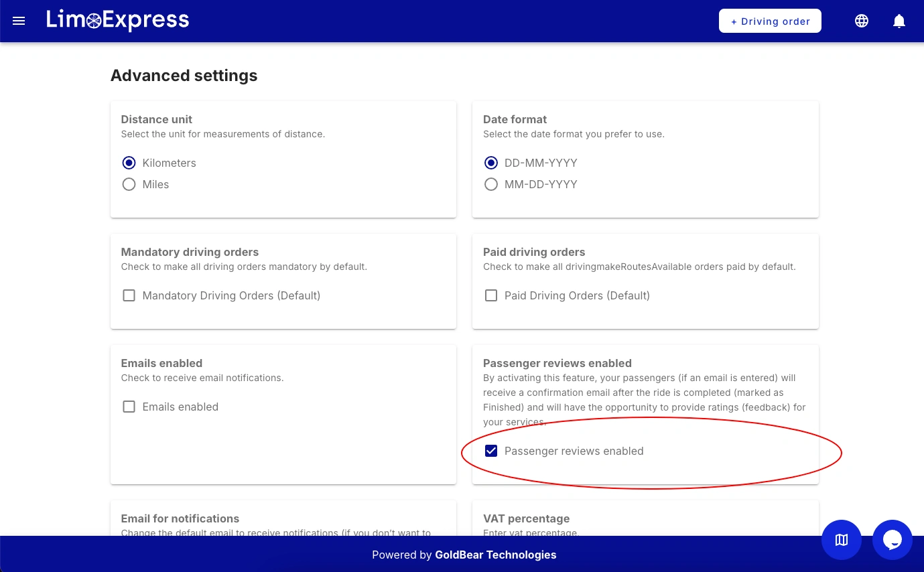Click the Advanced settings heading
Screen dimensions: 924x572
pos(184,76)
